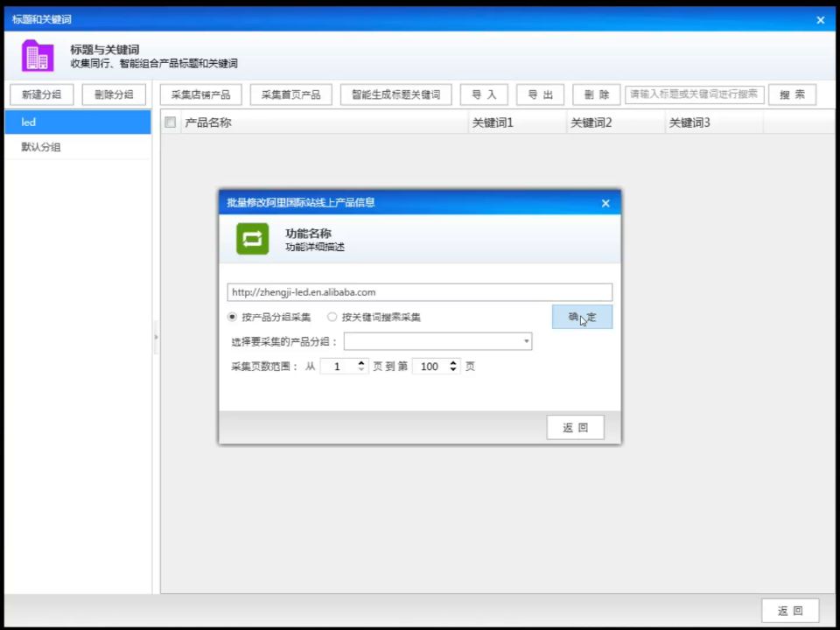Viewport: 840px width, 630px height.
Task: Click the 删除分组 button
Action: coord(114,94)
